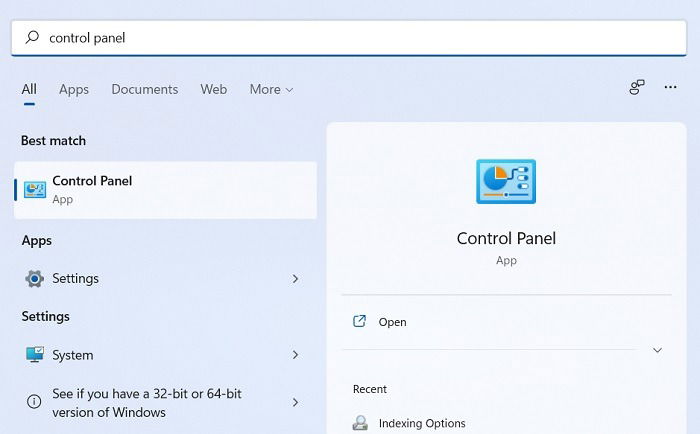This screenshot has height=434, width=700.
Task: Open the three-dots more options menu
Action: click(670, 87)
